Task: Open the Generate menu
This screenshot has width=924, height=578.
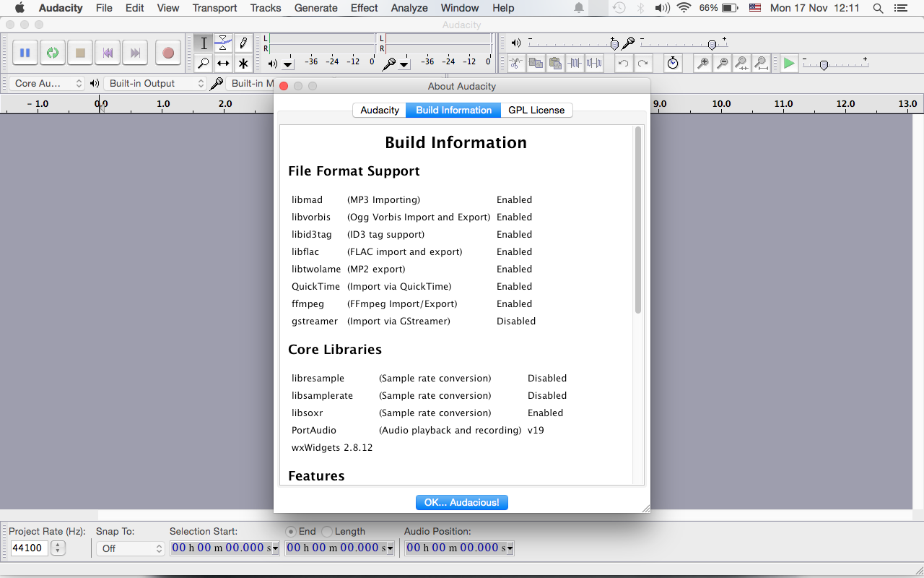Action: coord(316,8)
